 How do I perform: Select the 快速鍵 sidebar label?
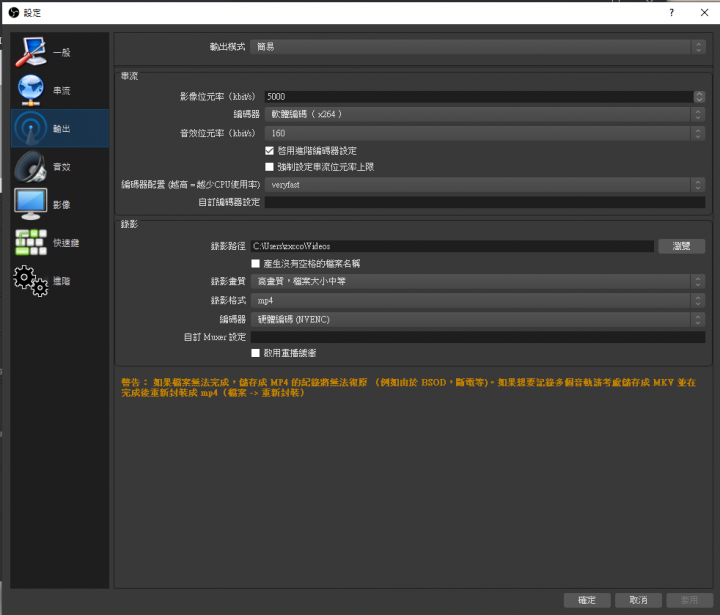click(66, 243)
